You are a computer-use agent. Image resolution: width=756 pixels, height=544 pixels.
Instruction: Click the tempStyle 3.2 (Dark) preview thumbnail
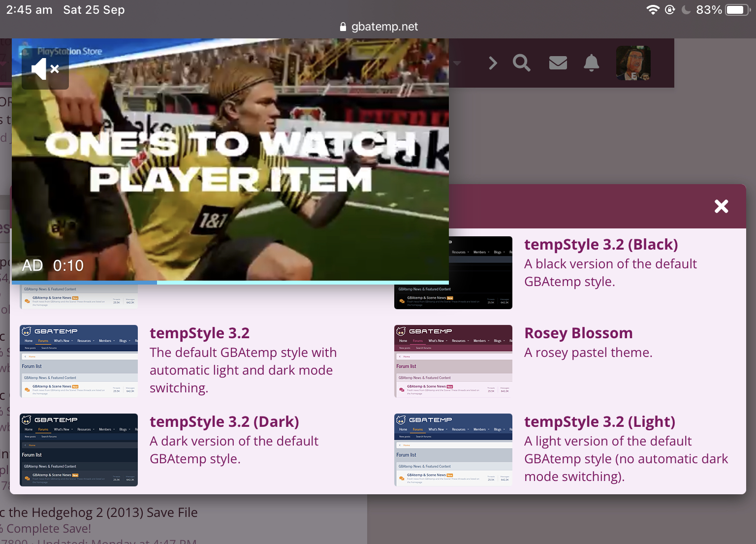[79, 450]
